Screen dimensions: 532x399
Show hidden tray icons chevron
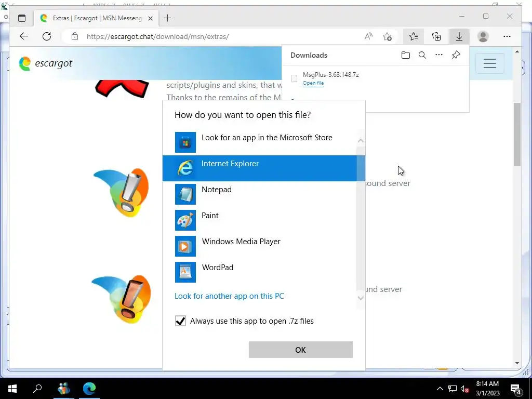tap(440, 389)
